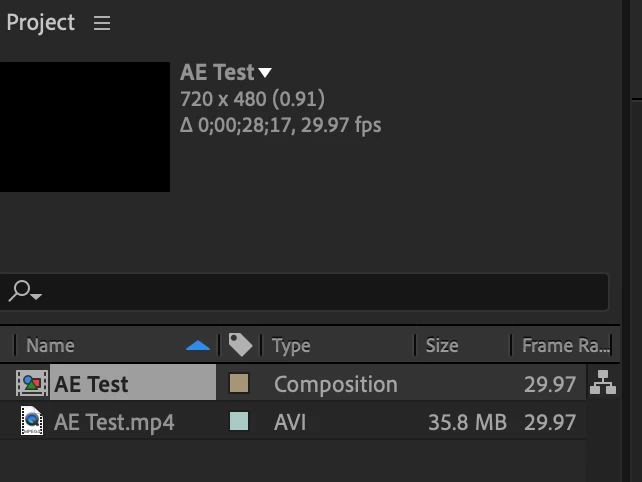Select the AE Test.mp4 footage item
Image resolution: width=642 pixels, height=482 pixels.
(293, 421)
